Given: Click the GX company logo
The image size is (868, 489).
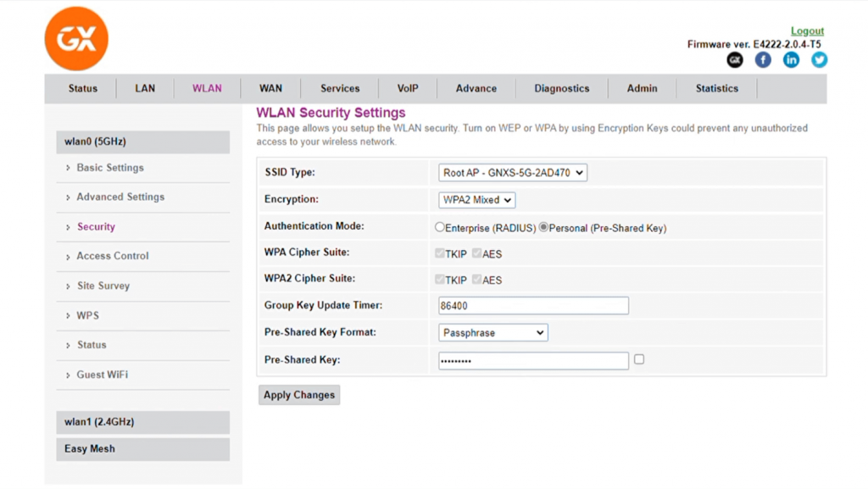Looking at the screenshot, I should tap(75, 37).
